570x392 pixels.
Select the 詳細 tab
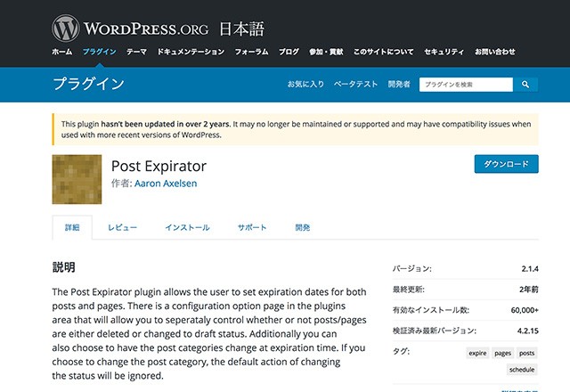click(72, 228)
